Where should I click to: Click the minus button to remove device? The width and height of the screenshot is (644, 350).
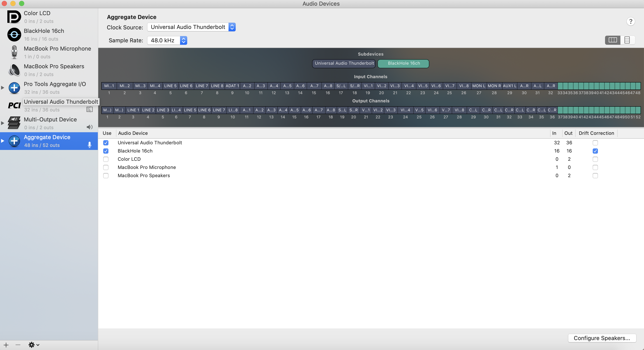(18, 345)
